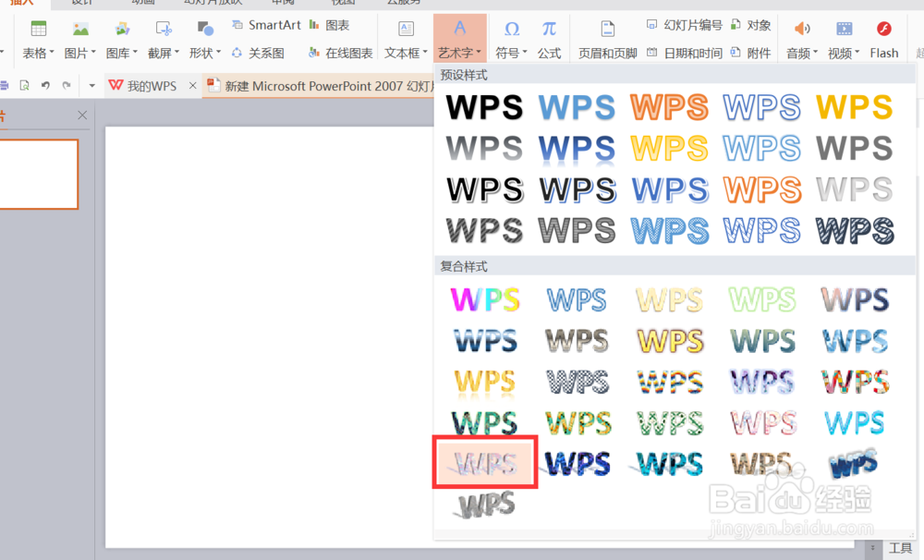
Task: Open 在线图表 (Online charts)
Action: 341,53
